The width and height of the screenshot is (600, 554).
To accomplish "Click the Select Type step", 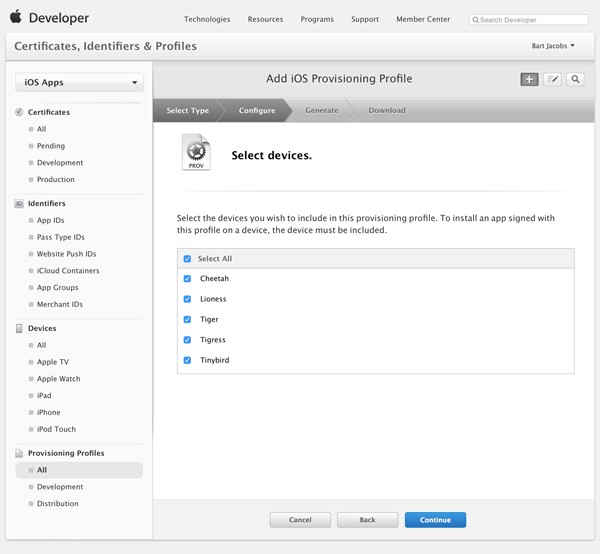I will coord(188,110).
